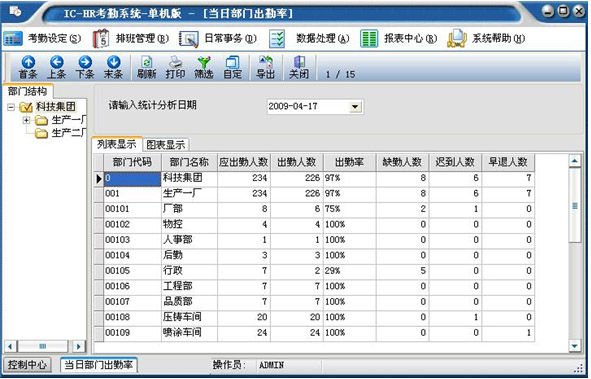Click the 29% attendance rate cell
This screenshot has width=591, height=379.
(349, 271)
